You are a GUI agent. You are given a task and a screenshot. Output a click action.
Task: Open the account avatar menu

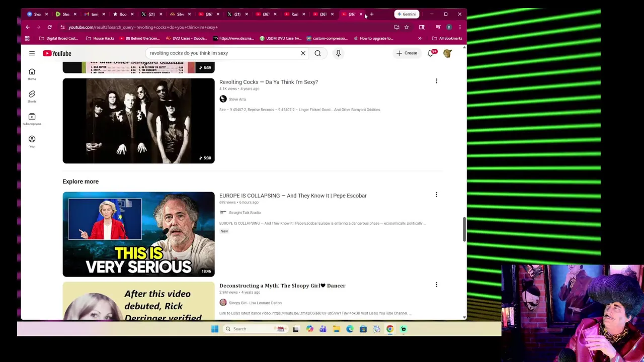coord(447,53)
